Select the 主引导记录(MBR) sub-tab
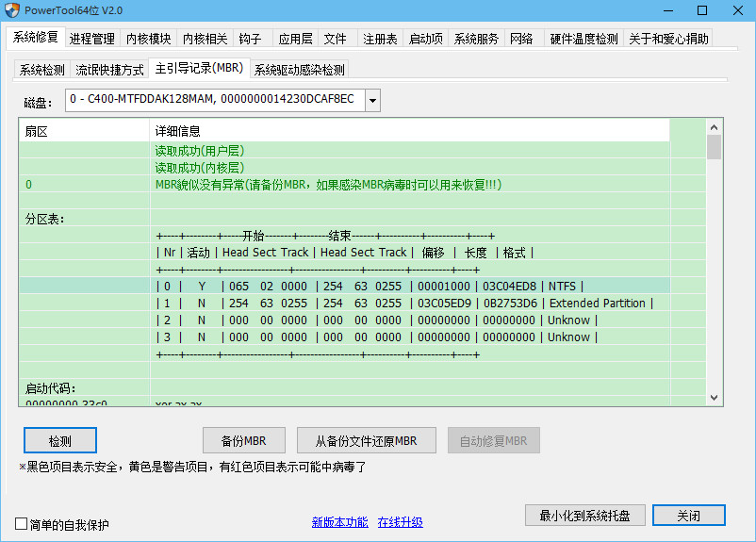Viewport: 756px width, 542px height. click(199, 68)
